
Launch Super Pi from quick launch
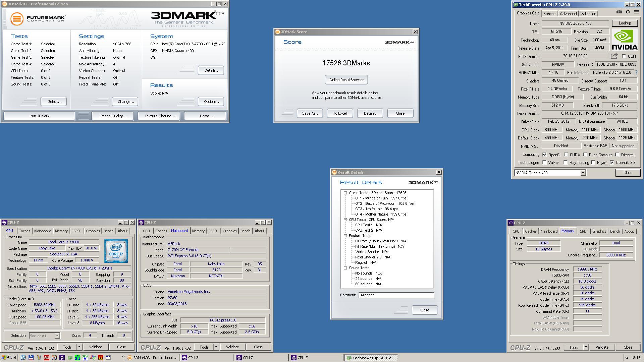[x=85, y=358]
